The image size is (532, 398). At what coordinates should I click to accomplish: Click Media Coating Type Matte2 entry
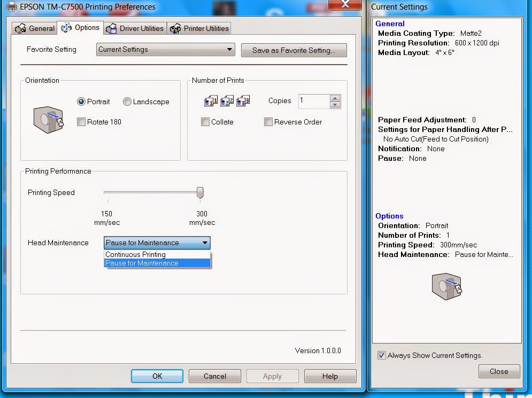click(429, 33)
